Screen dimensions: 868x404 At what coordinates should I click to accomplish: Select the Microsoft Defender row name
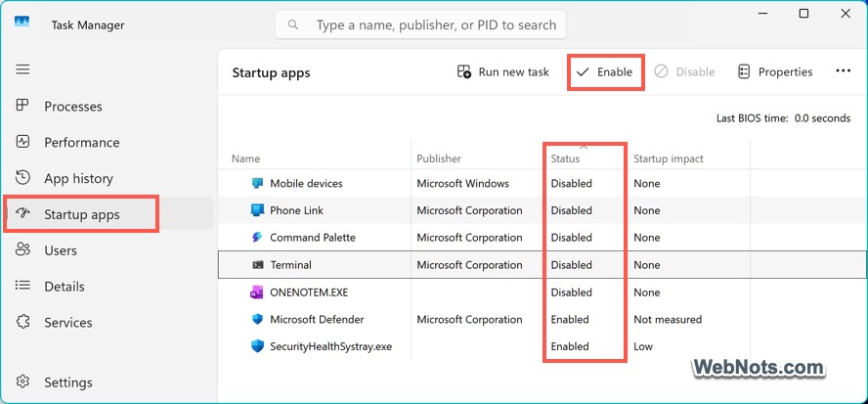(317, 319)
